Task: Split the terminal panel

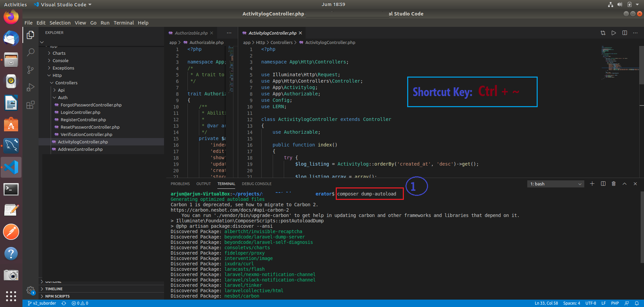Action: click(x=603, y=184)
